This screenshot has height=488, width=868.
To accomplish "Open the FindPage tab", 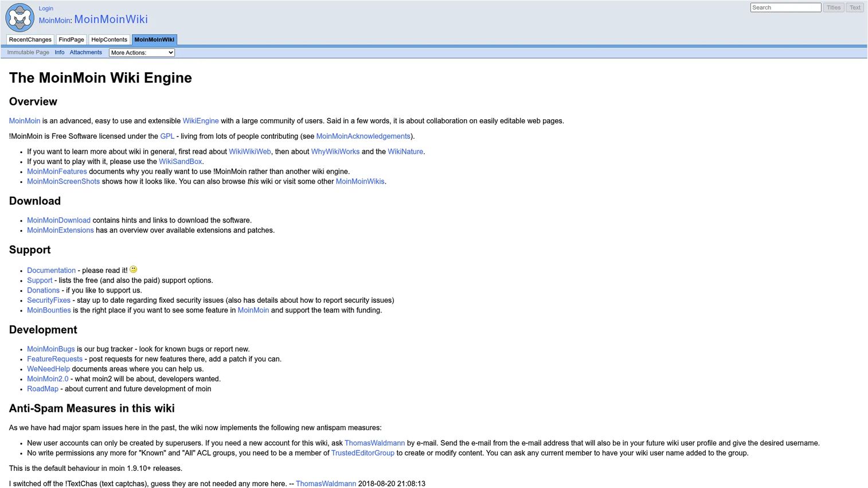I will (71, 40).
